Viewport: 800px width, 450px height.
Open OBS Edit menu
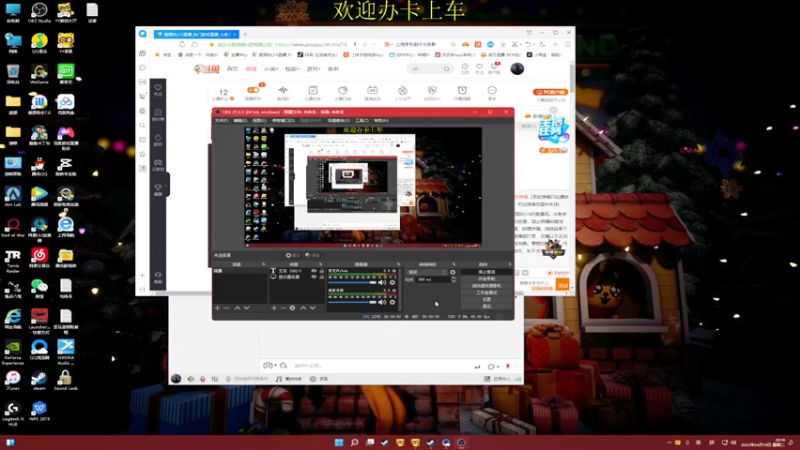coord(240,120)
